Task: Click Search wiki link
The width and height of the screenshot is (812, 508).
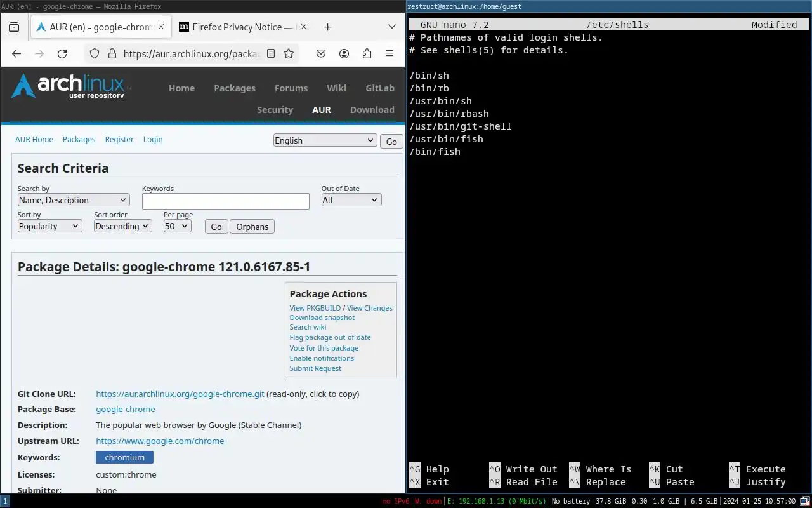Action: click(308, 327)
